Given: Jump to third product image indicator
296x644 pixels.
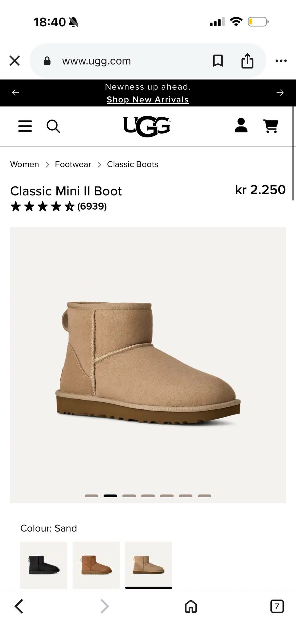Looking at the screenshot, I should tap(129, 496).
